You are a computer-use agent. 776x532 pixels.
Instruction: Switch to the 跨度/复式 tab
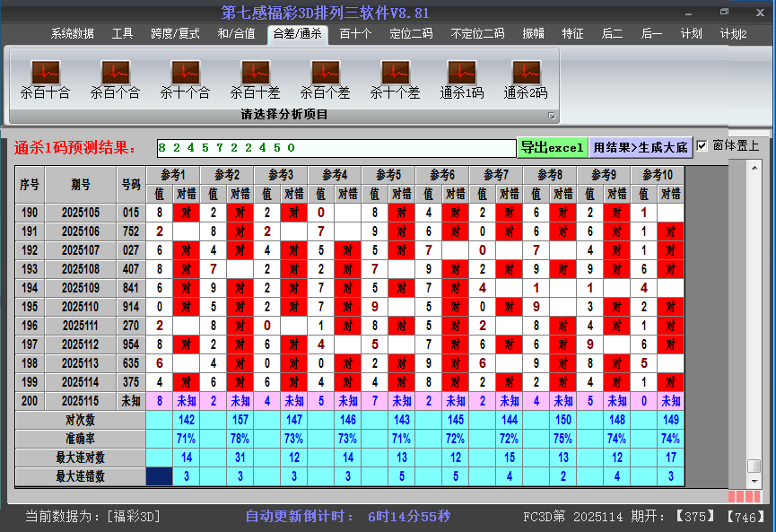pos(175,34)
